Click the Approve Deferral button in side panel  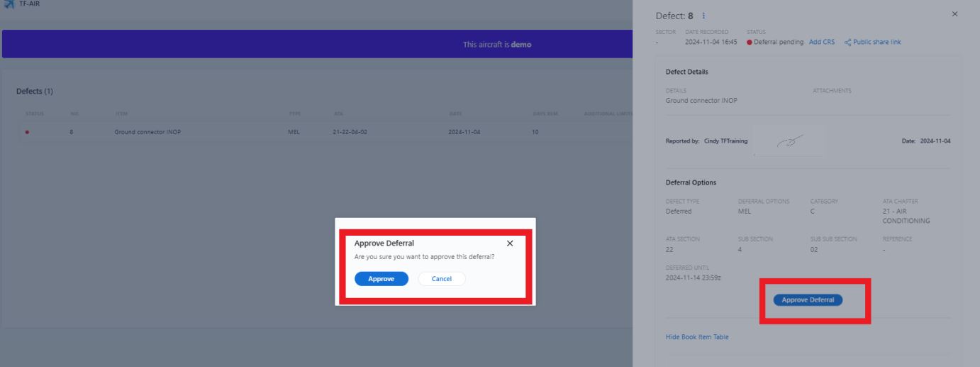[808, 300]
